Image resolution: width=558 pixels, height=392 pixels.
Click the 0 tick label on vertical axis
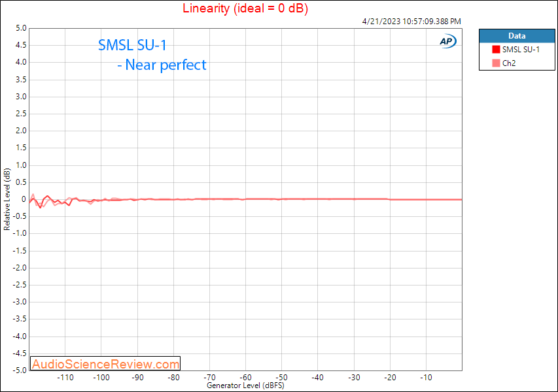click(24, 199)
